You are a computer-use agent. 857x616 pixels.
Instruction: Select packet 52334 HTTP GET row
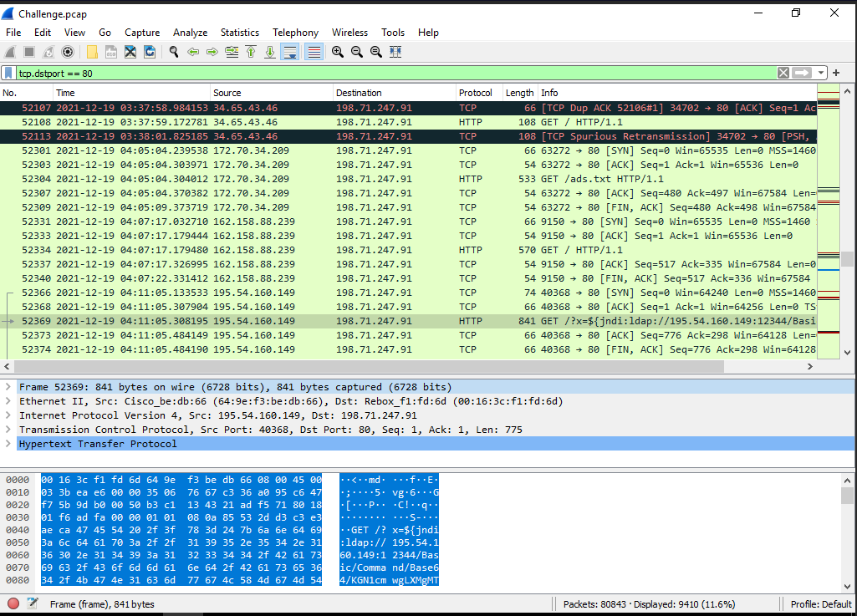(408, 250)
